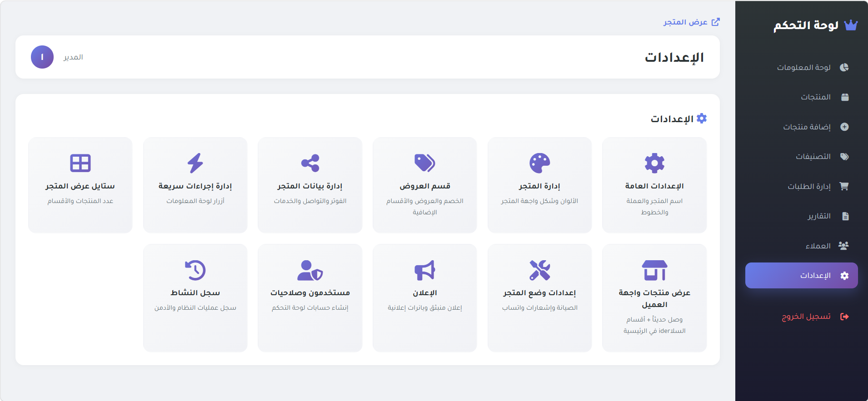Open the tags icon for قسم العروض
This screenshot has height=401, width=868.
pos(425,163)
